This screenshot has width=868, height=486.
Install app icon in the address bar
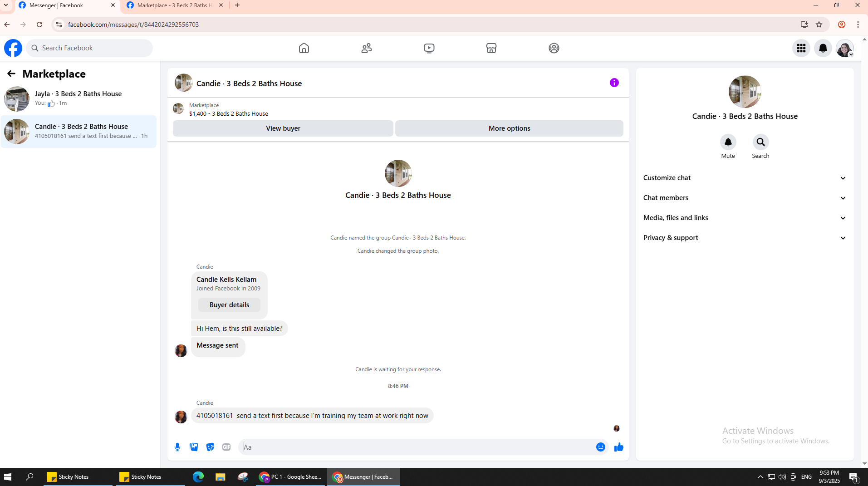pyautogui.click(x=804, y=25)
